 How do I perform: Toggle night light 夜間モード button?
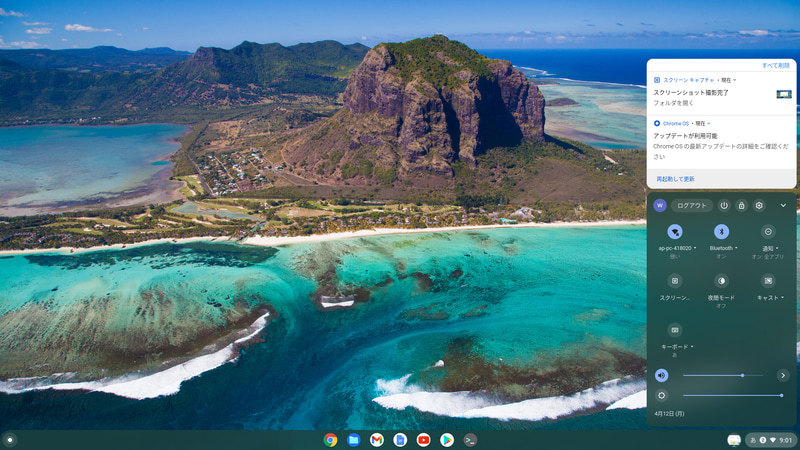pyautogui.click(x=721, y=281)
